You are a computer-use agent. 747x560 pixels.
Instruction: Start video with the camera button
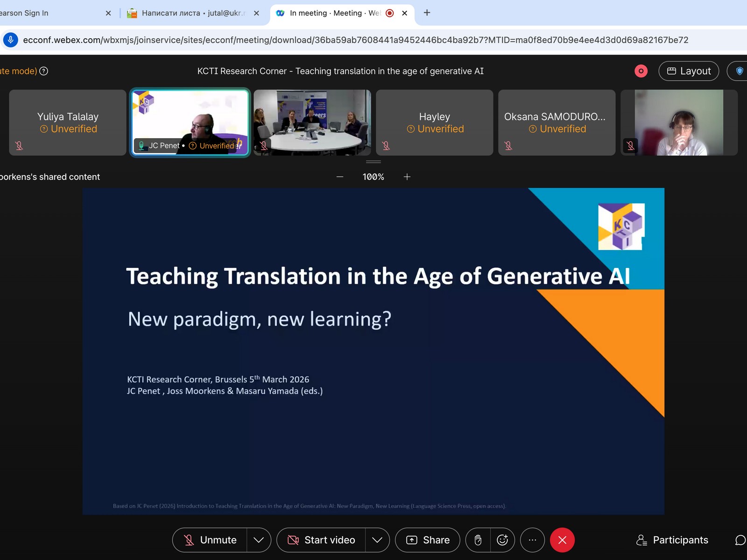(321, 540)
